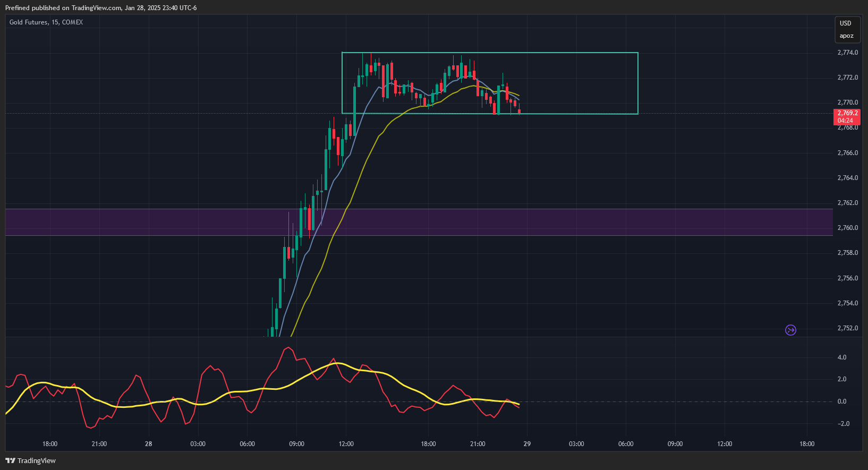
Task: Click the oscillator 2.0 scale label
Action: coord(842,379)
